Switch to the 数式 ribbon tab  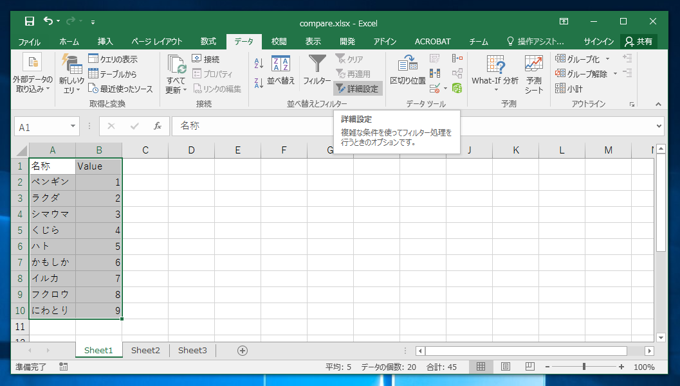208,42
